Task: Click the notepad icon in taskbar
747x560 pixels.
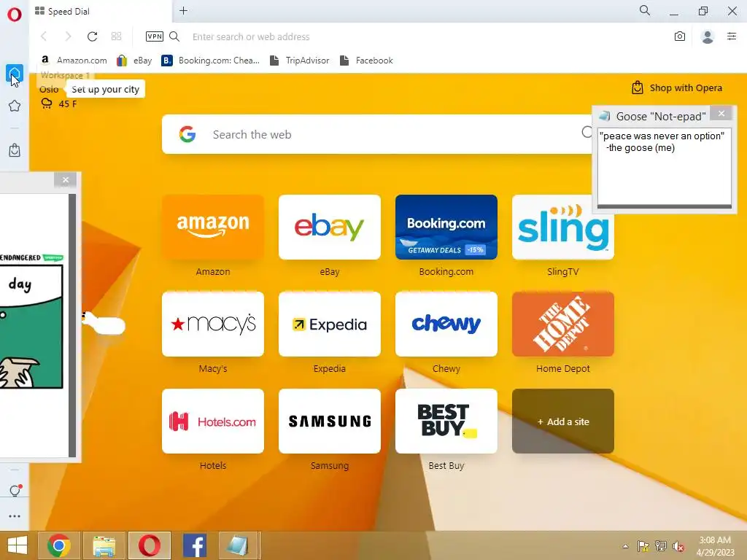Action: (x=238, y=545)
